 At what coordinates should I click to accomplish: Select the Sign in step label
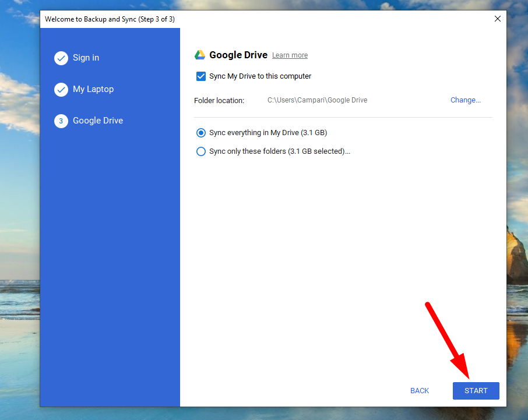click(86, 58)
